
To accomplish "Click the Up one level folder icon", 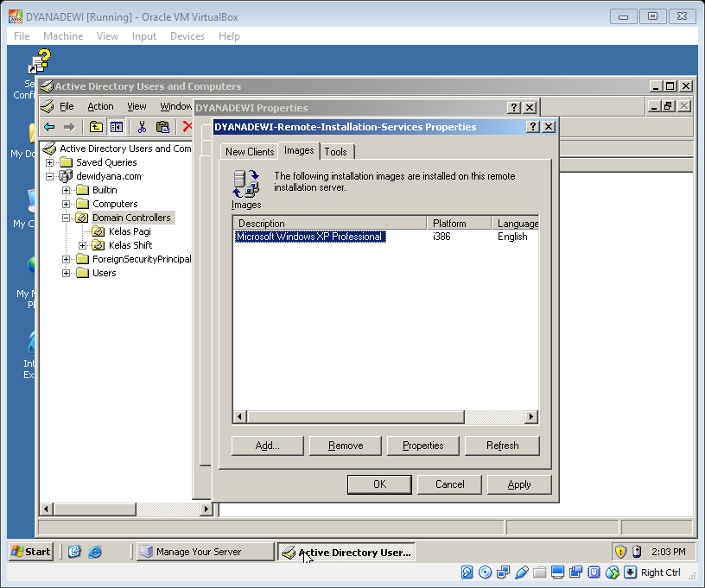I will coord(96,127).
